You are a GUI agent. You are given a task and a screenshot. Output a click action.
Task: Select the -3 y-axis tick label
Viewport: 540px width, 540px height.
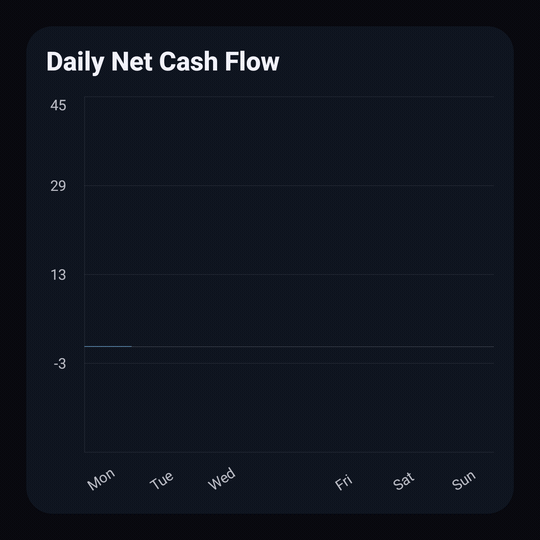pyautogui.click(x=60, y=364)
